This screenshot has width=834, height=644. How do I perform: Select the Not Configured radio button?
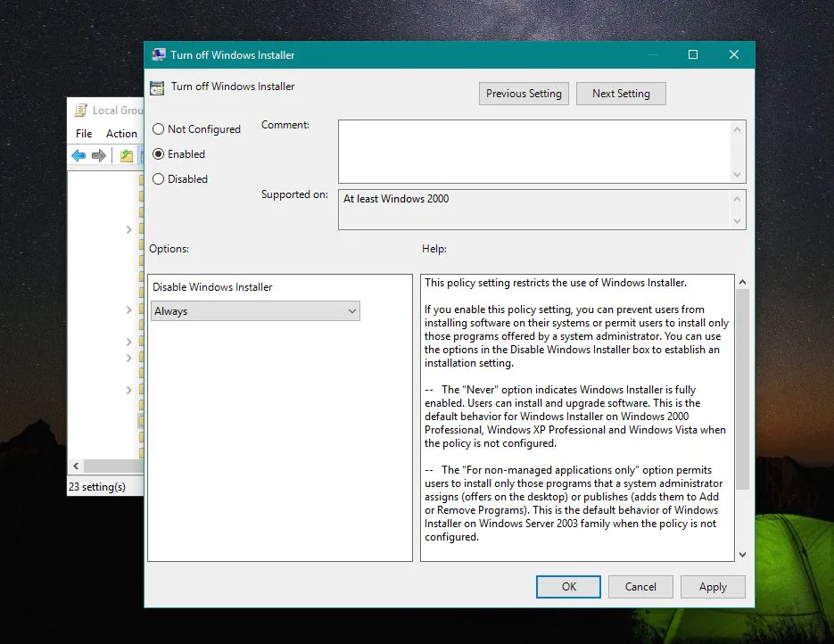(158, 129)
